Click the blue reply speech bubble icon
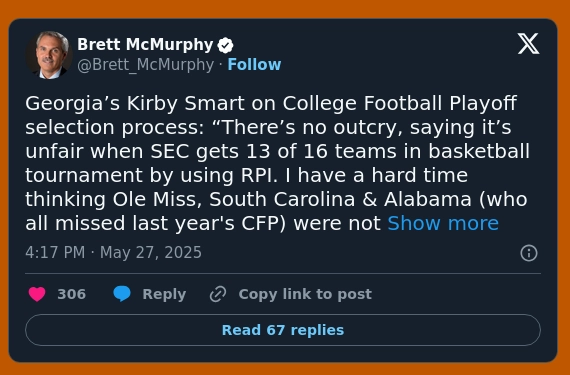This screenshot has width=570, height=375. [122, 294]
